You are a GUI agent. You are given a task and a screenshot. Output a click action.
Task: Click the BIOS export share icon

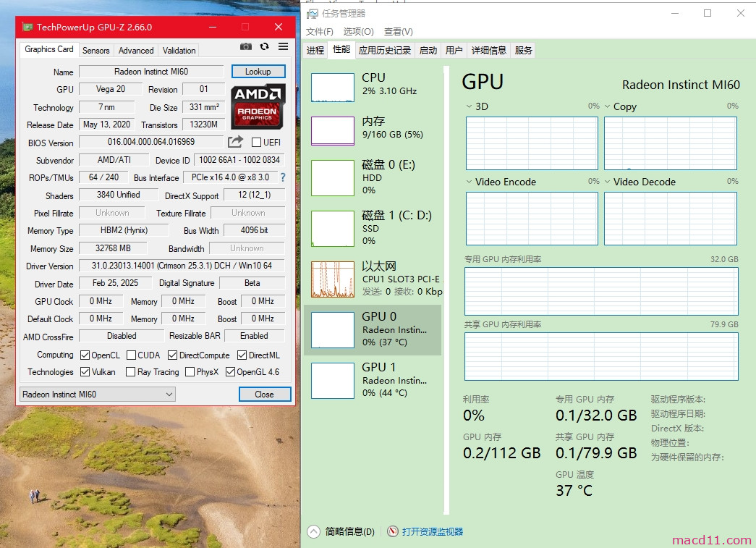pyautogui.click(x=235, y=142)
